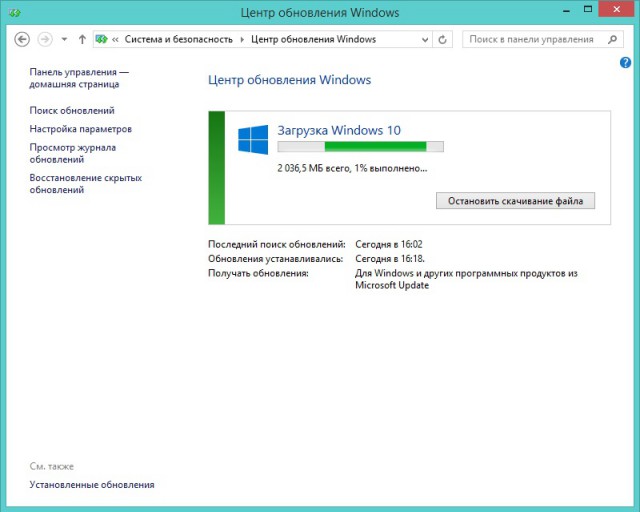Go back with the Back arrow button
The height and width of the screenshot is (512, 640).
point(22,40)
